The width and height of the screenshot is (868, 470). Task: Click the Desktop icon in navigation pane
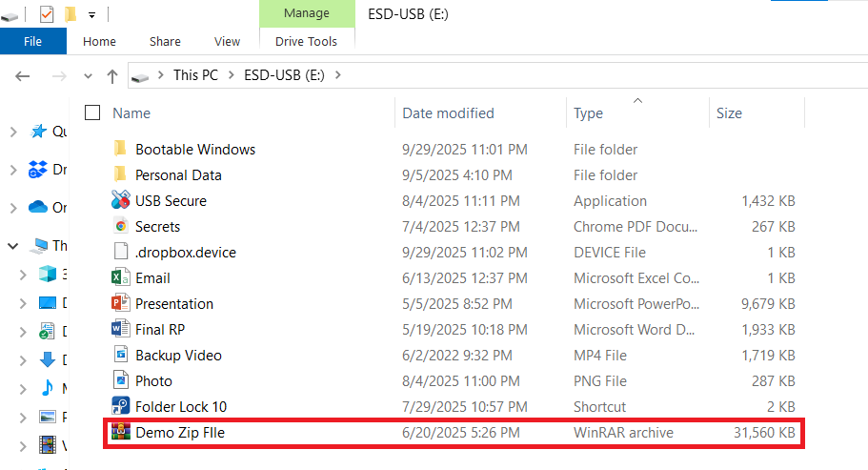48,303
